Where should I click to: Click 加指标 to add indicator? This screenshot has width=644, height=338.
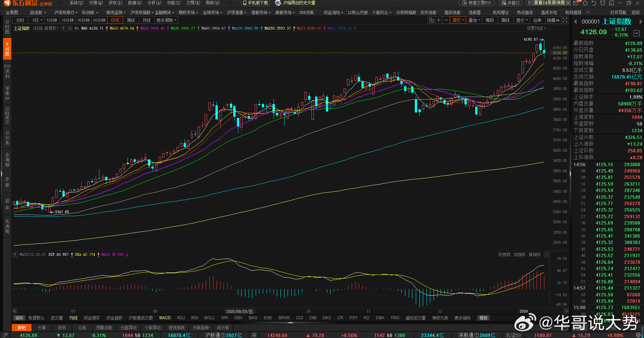point(519,255)
